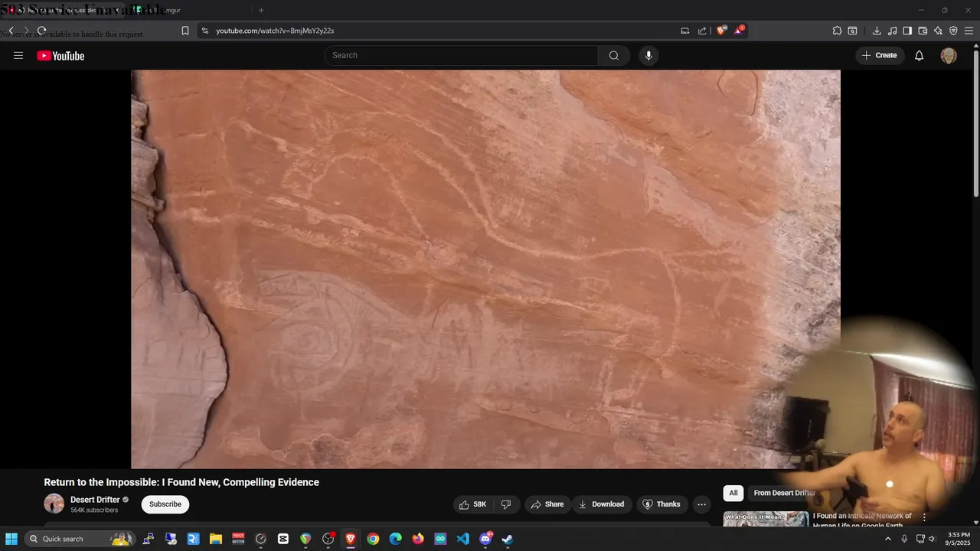Open the Leo AI sparkle icon
This screenshot has height=551, width=980.
938,31
